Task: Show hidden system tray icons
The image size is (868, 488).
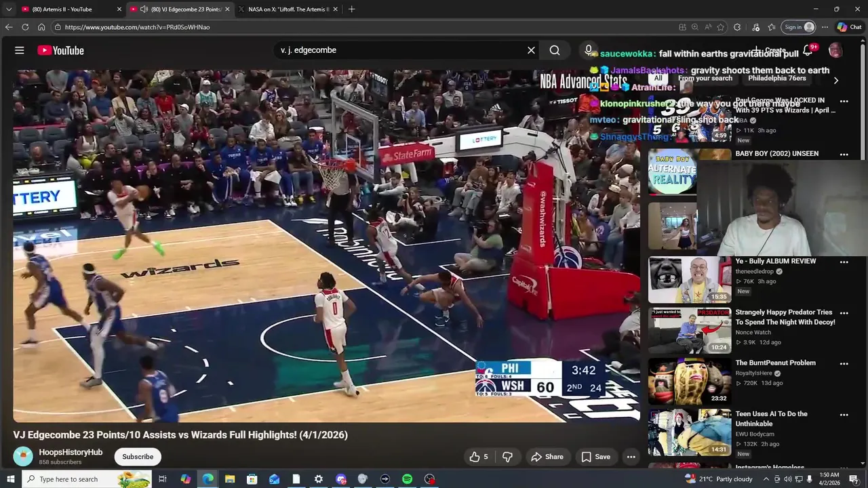Action: click(766, 479)
